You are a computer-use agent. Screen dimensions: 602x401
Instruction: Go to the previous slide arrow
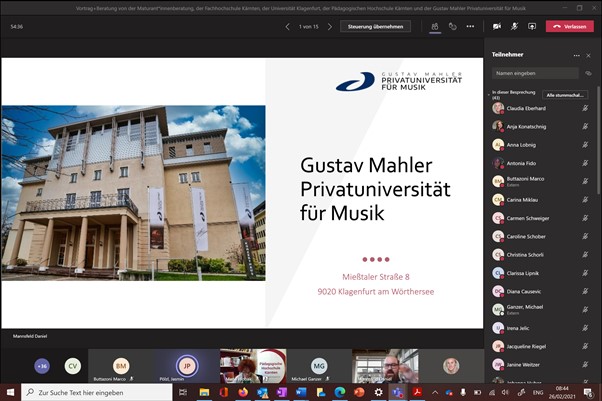tap(287, 27)
